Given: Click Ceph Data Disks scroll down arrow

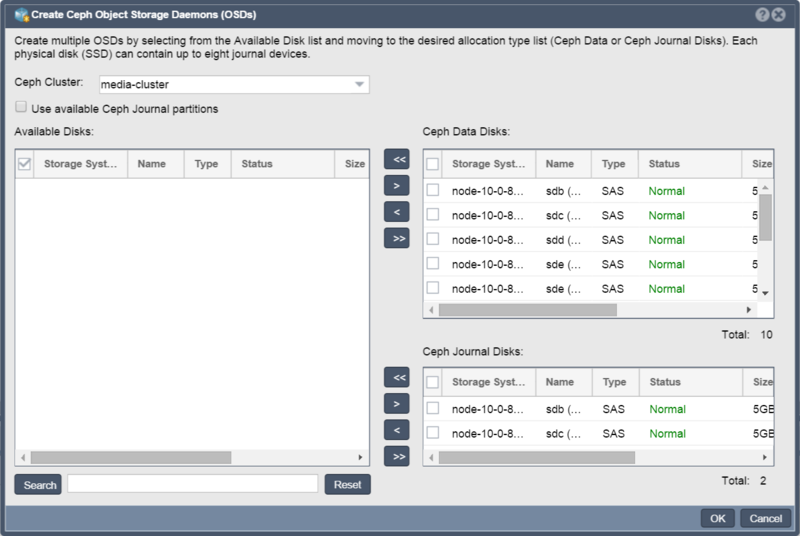Looking at the screenshot, I should pos(765,293).
